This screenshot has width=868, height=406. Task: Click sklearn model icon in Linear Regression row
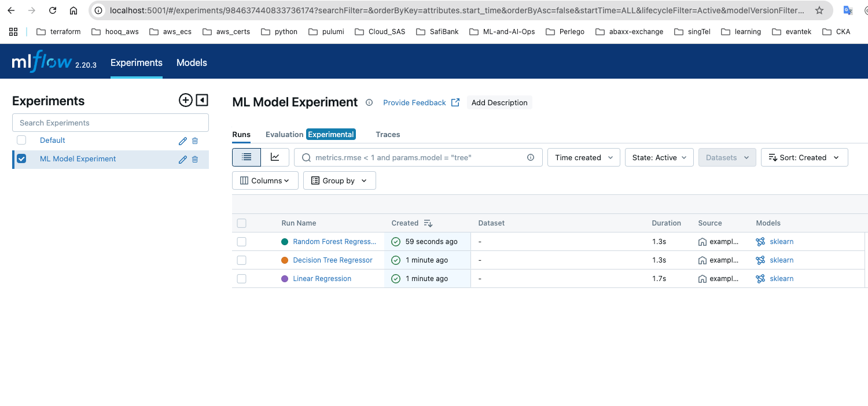[760, 279]
